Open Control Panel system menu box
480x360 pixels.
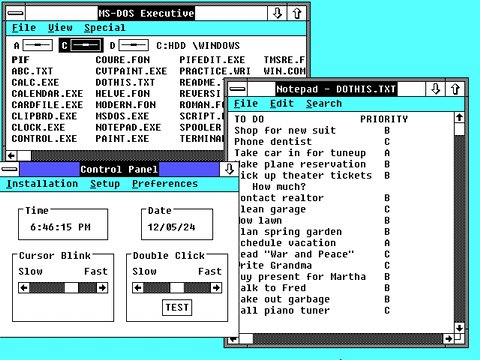pos(9,169)
